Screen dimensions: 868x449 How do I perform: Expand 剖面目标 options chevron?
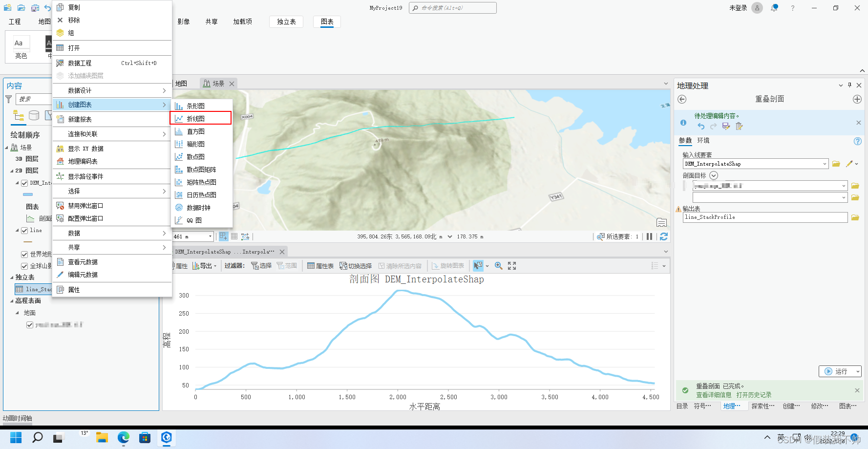714,175
